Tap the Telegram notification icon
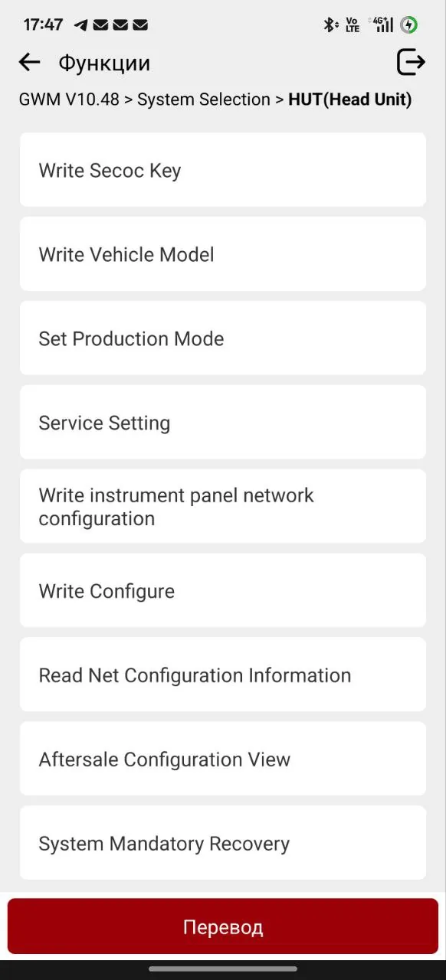This screenshot has width=446, height=980. click(81, 25)
